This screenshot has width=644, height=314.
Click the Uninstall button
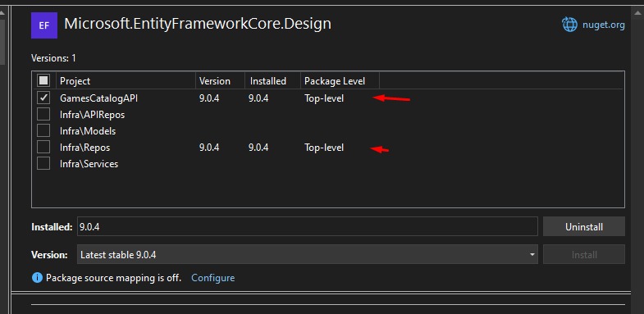[x=584, y=226]
